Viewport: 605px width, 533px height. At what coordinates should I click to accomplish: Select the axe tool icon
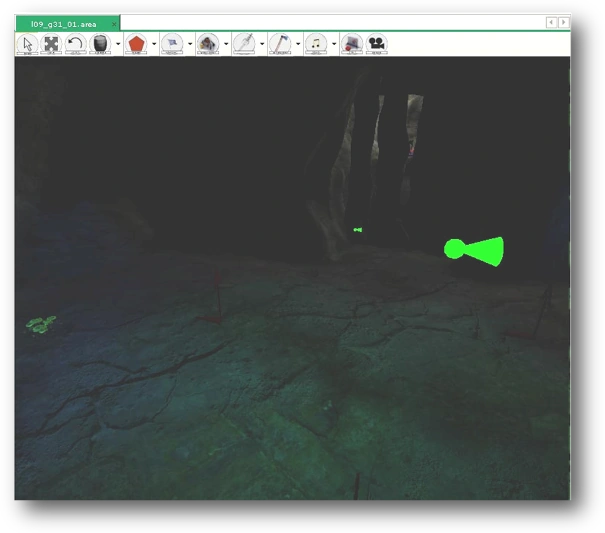[x=280, y=44]
